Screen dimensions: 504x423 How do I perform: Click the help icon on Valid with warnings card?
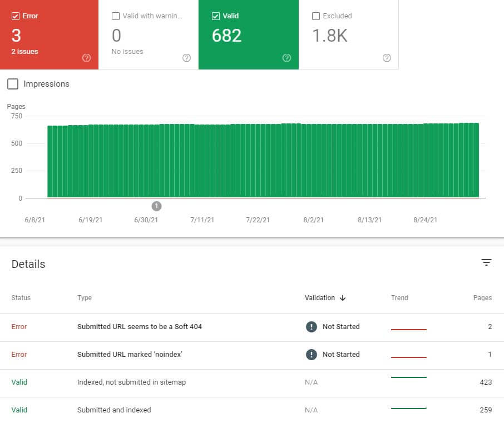pos(187,57)
